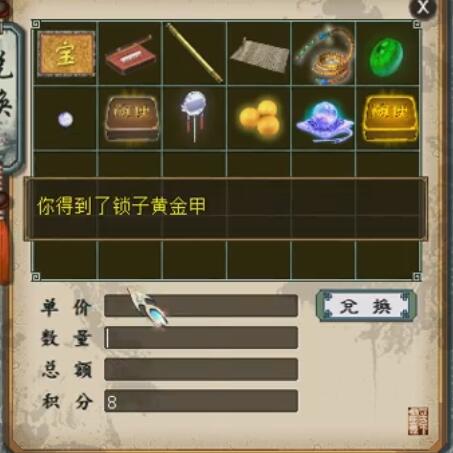Focus the 数量 quantity input field
This screenshot has width=453, height=453.
(201, 338)
